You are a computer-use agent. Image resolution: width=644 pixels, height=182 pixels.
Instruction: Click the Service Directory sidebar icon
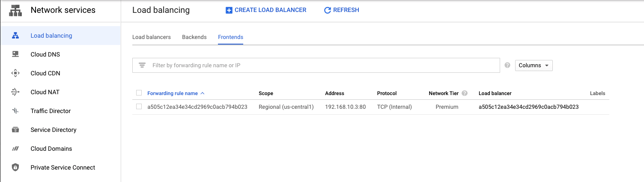15,130
